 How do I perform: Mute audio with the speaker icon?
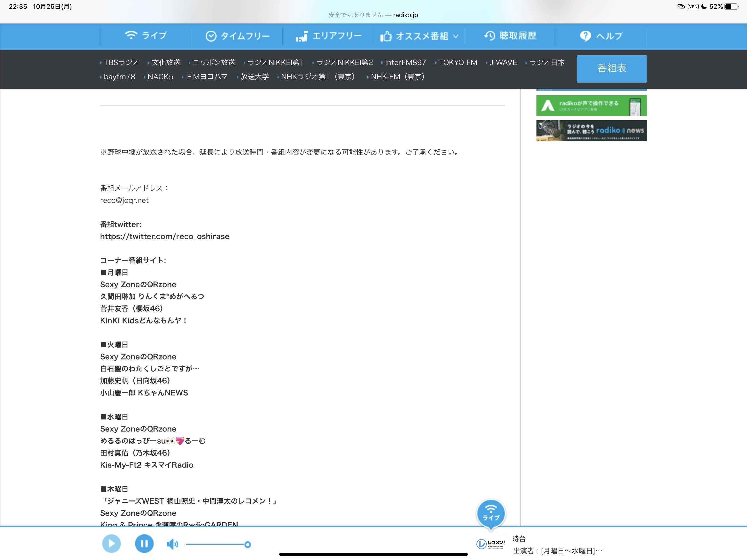172,544
